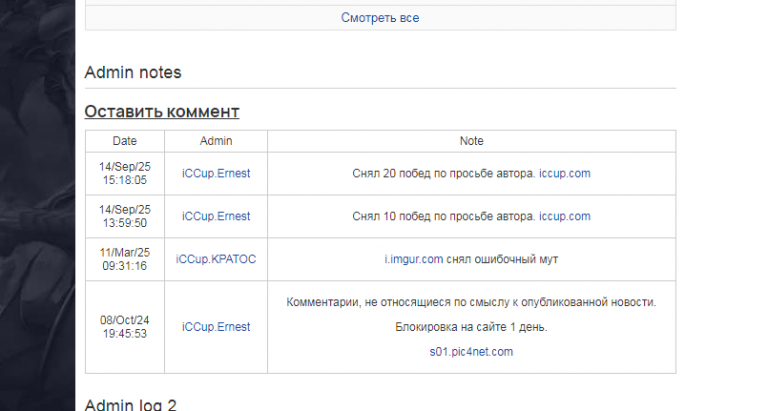Viewport: 768px width, 411px height.
Task: Open iCCup.Ernest in 08/Oct/24 row
Action: (x=216, y=327)
